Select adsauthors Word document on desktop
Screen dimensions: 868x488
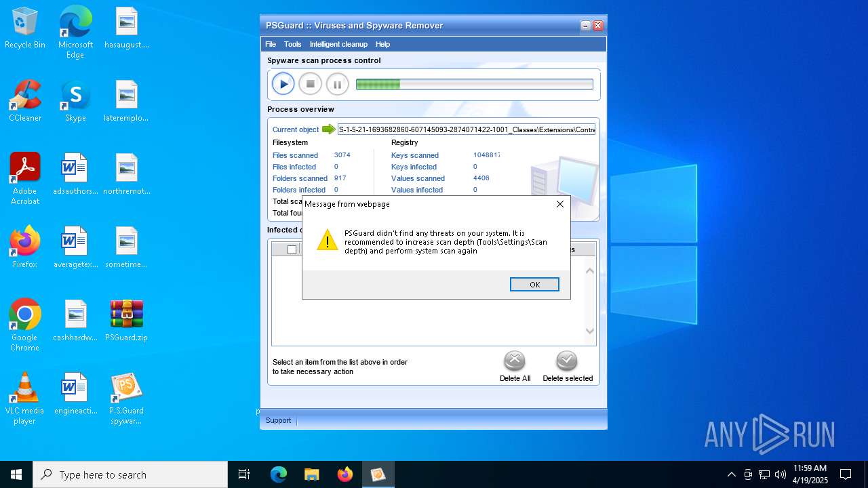(75, 175)
